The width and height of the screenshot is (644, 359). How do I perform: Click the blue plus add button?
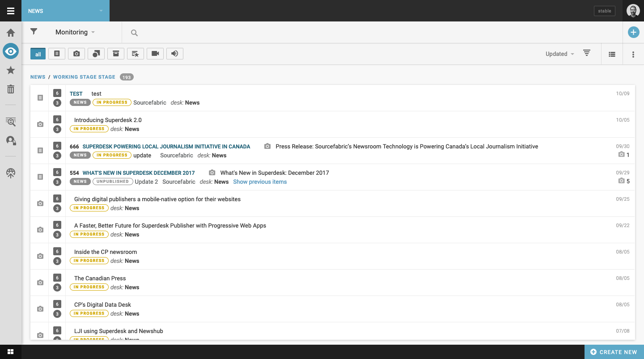point(633,32)
